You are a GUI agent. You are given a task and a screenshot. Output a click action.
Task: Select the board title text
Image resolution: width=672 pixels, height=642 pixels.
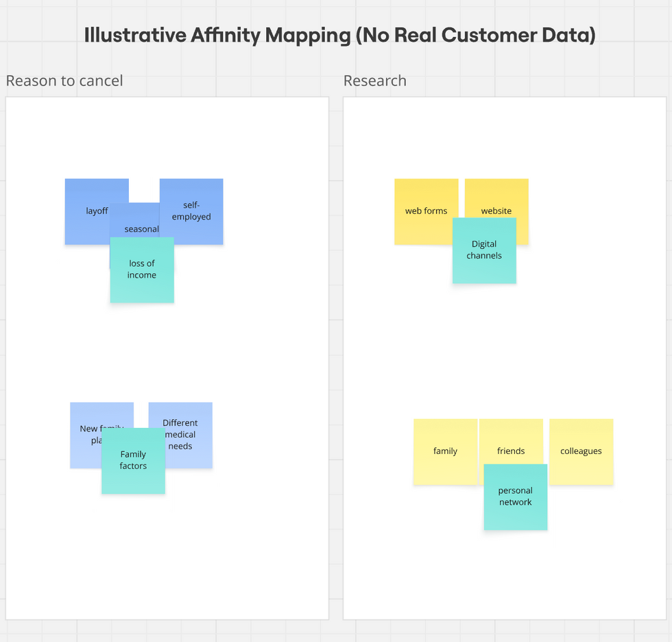coord(339,34)
